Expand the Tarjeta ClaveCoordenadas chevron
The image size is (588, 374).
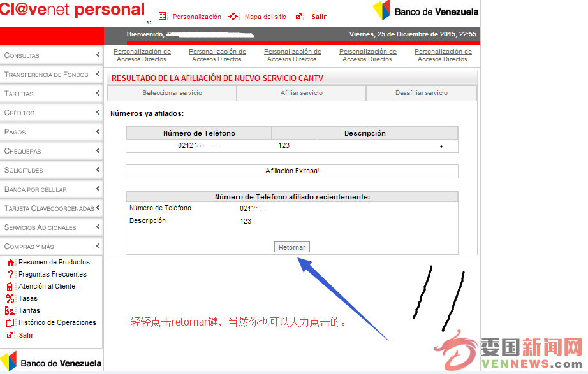[98, 208]
